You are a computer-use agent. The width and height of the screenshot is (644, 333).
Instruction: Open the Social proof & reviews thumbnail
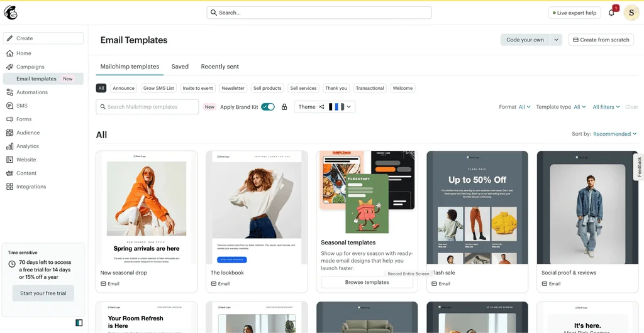tap(588, 208)
